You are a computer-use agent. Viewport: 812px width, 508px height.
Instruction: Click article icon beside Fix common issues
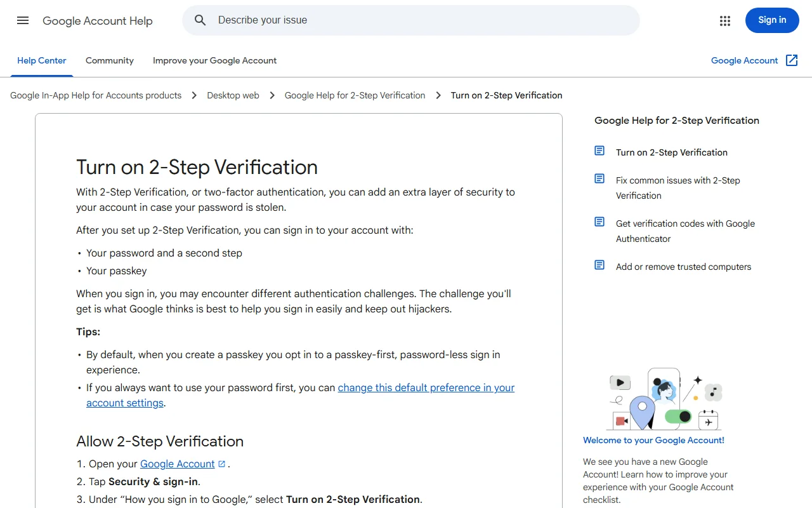(599, 178)
